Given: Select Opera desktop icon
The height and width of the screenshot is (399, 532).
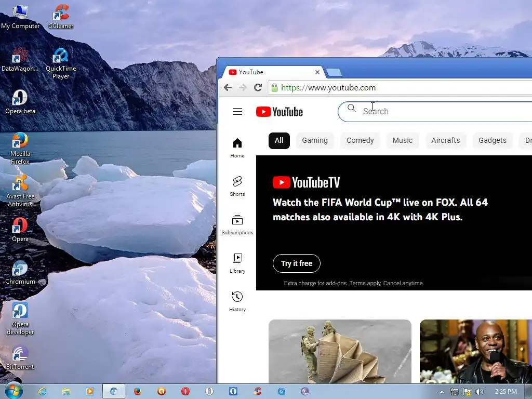Looking at the screenshot, I should tap(20, 230).
